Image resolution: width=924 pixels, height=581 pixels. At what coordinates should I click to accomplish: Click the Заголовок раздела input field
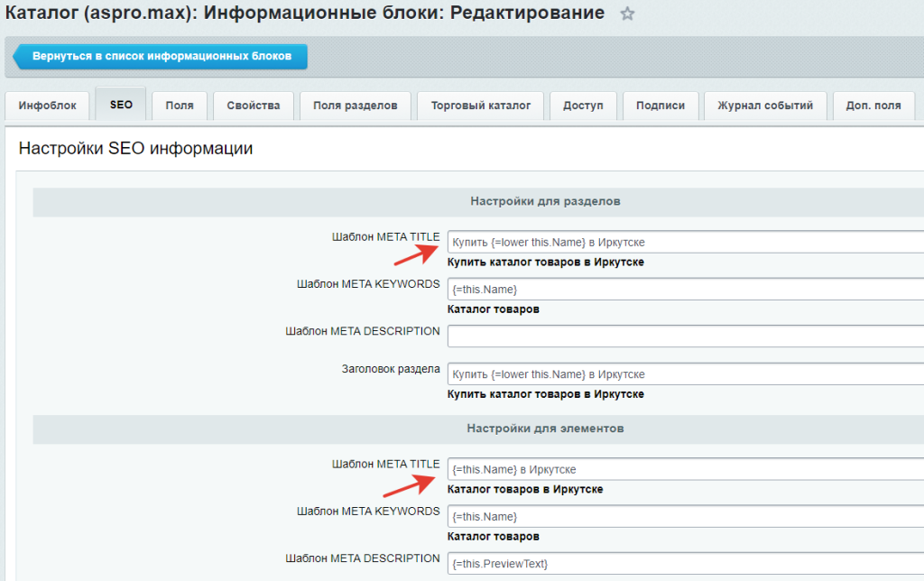pyautogui.click(x=686, y=374)
